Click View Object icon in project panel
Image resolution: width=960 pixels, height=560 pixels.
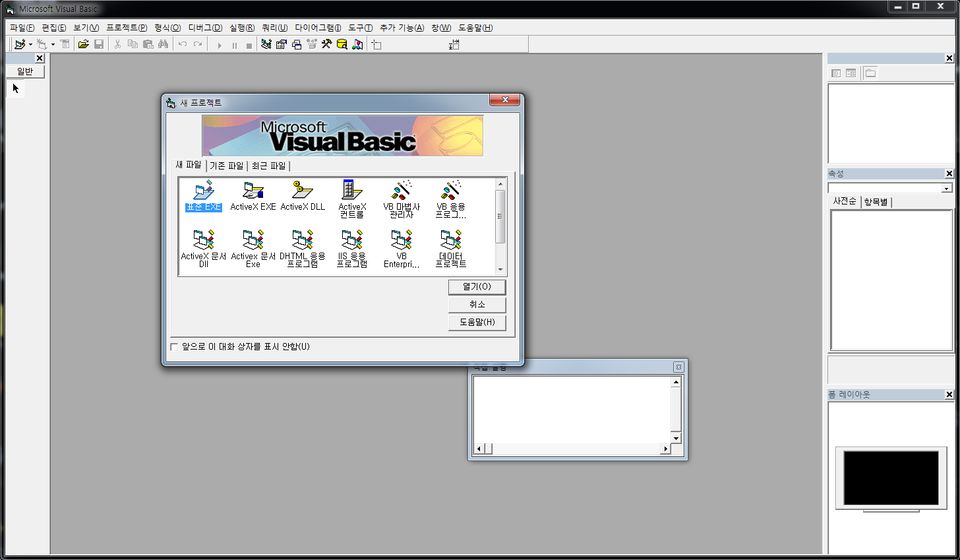pyautogui.click(x=851, y=73)
